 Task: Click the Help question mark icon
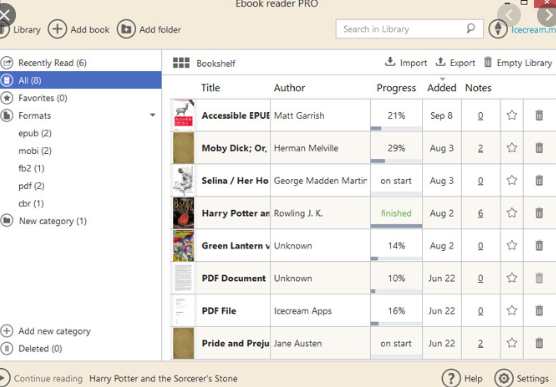pos(451,378)
